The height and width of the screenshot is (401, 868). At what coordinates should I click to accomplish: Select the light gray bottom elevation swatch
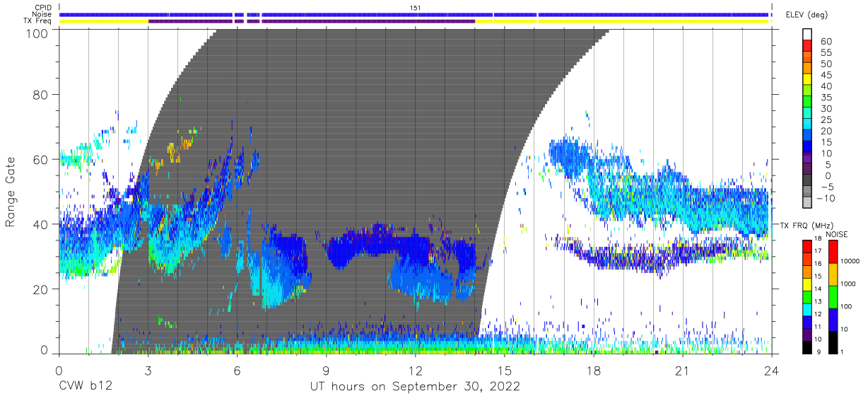pos(808,202)
